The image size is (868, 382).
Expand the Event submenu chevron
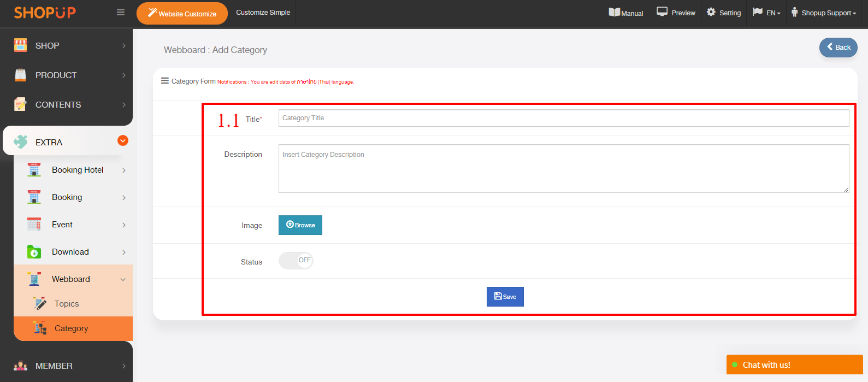124,225
